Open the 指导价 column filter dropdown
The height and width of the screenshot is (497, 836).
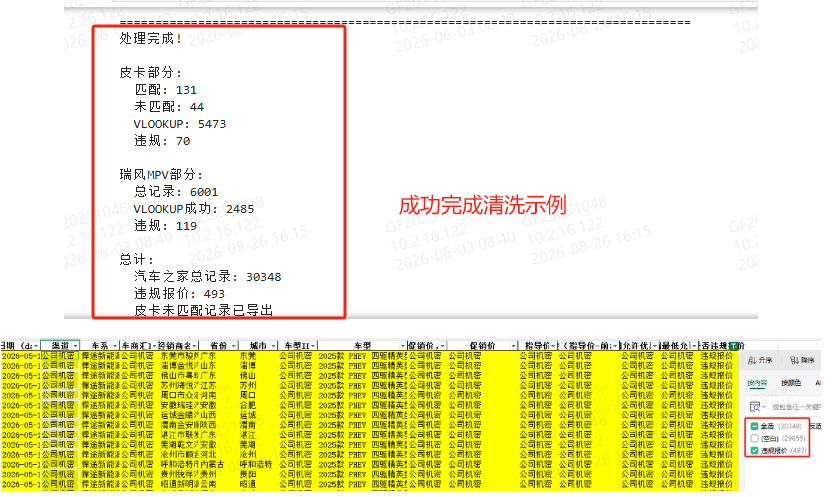(553, 346)
